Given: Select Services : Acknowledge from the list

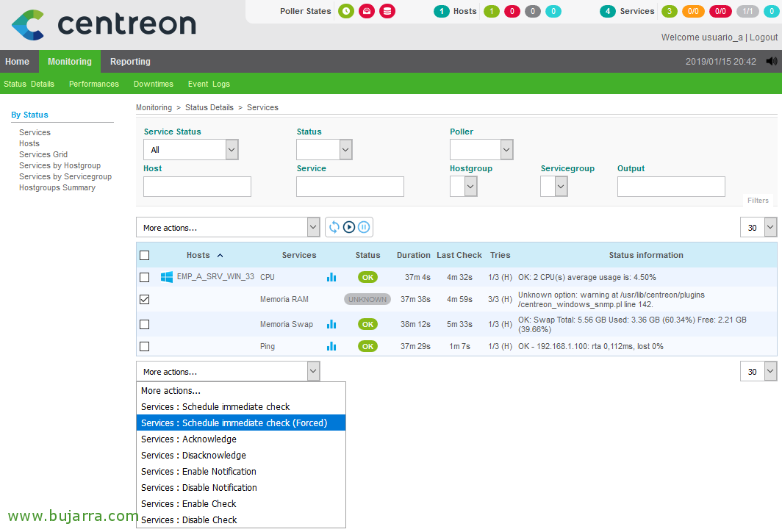Looking at the screenshot, I should (x=189, y=439).
